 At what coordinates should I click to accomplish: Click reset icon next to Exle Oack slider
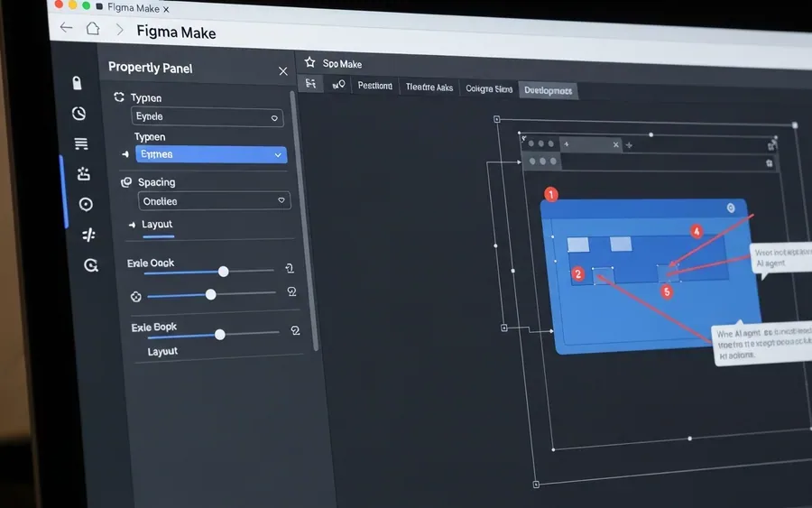point(290,268)
